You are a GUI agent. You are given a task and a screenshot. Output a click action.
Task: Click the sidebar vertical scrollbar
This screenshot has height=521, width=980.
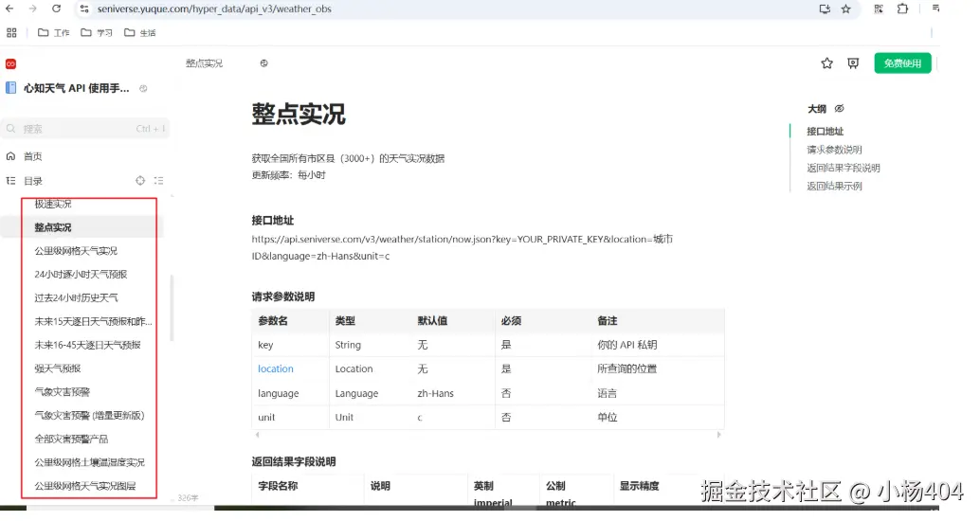(172, 308)
